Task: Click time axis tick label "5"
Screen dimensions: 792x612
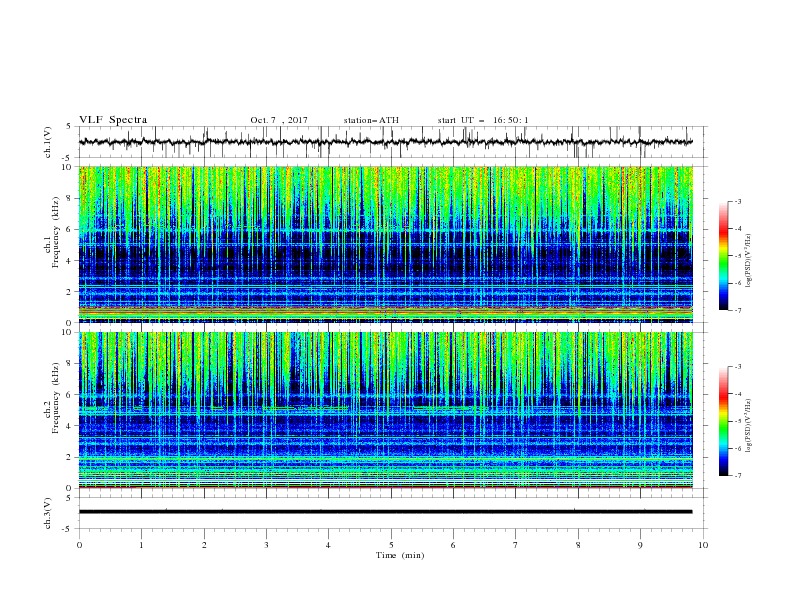Action: click(391, 545)
